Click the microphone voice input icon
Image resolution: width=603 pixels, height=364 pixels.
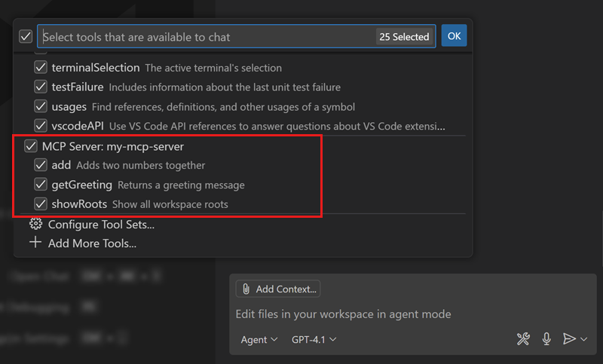click(x=546, y=339)
